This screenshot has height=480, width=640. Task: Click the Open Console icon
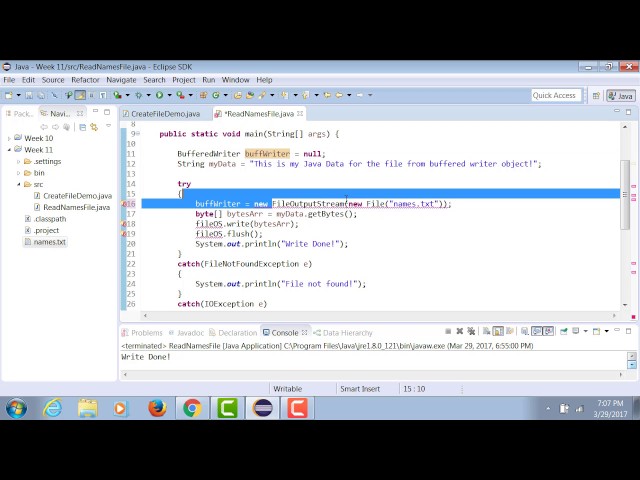[597, 331]
